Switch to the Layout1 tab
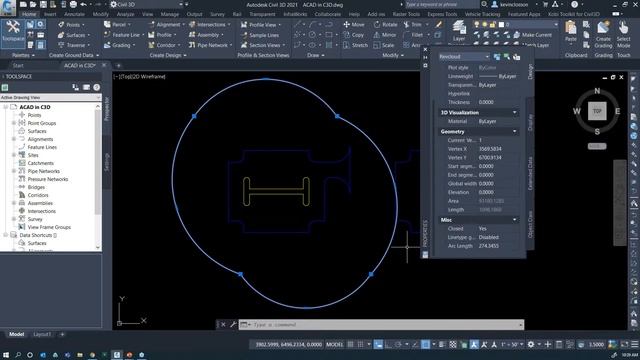Viewport: 640px width, 360px height. (x=42, y=334)
